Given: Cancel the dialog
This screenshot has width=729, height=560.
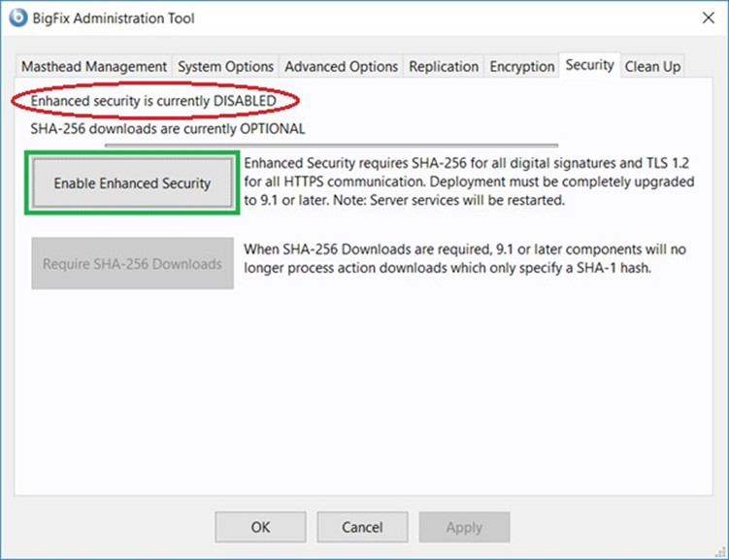Looking at the screenshot, I should [x=362, y=527].
